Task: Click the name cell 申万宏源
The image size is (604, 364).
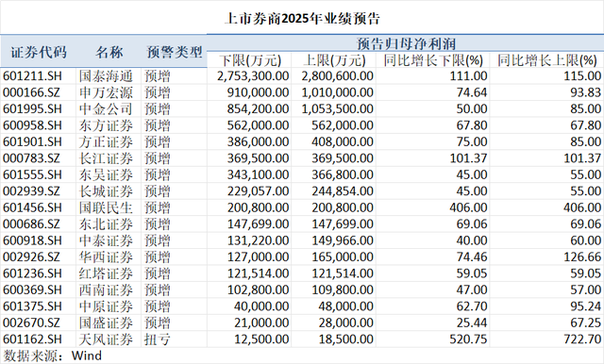Action: [x=106, y=92]
